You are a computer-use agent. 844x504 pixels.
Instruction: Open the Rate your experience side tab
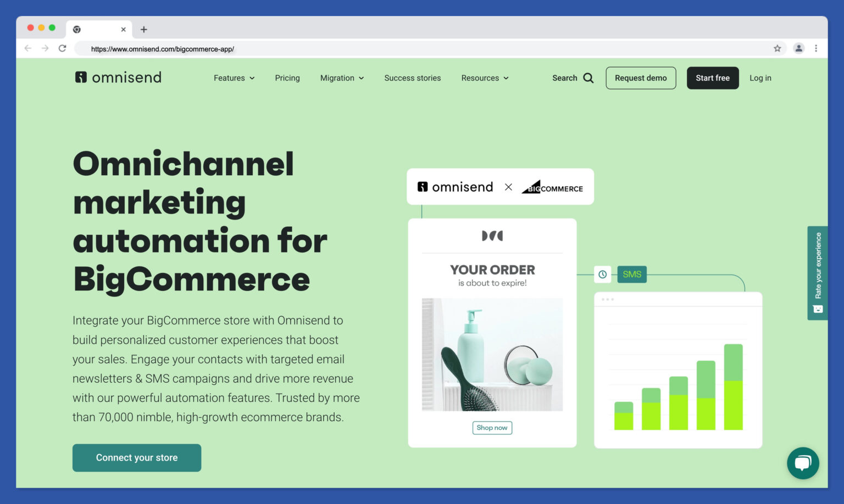point(818,272)
